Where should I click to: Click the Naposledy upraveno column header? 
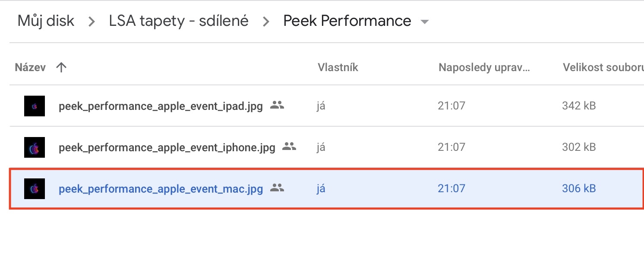(484, 67)
